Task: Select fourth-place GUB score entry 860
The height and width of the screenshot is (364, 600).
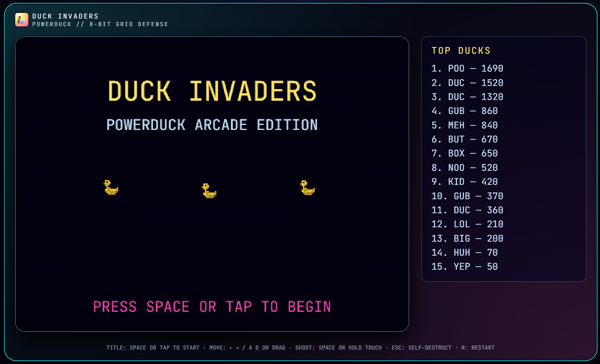Action: click(x=464, y=111)
